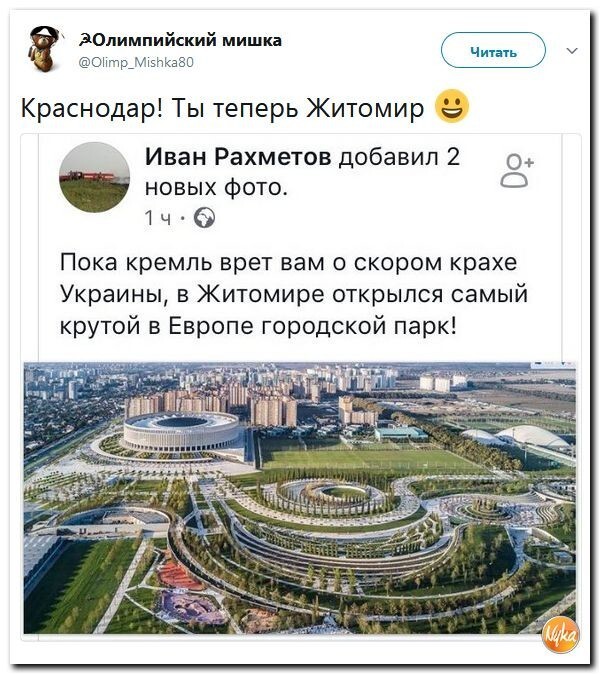Click the public globe privacy icon
This screenshot has height=675, width=601.
[204, 218]
